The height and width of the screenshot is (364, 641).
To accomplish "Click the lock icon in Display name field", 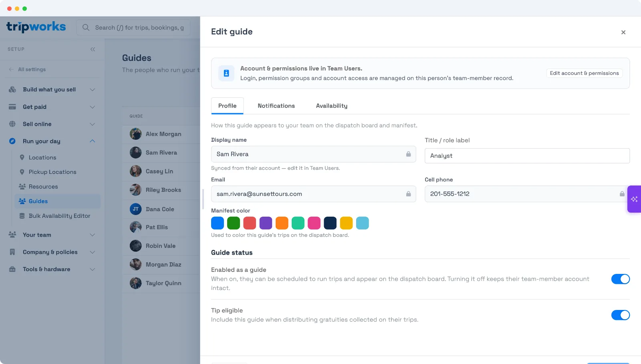I will coord(408,154).
